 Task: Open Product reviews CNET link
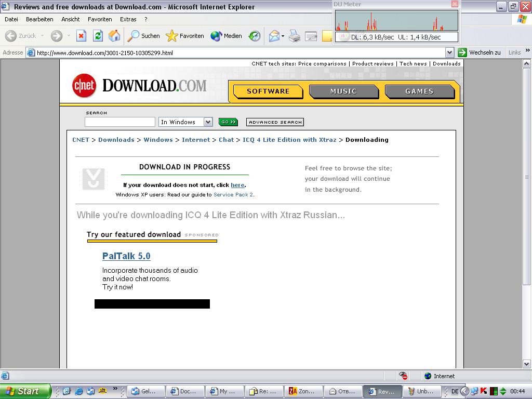[x=373, y=64]
